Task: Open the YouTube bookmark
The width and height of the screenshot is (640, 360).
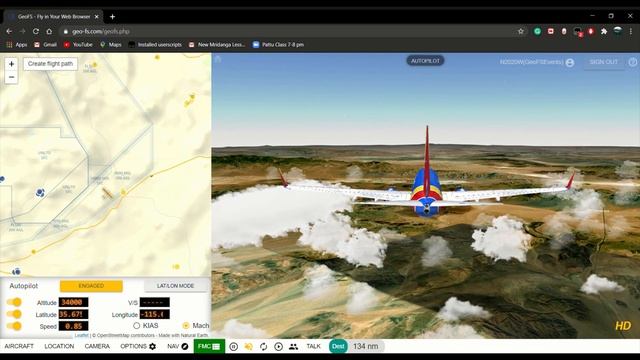Action: (x=78, y=44)
